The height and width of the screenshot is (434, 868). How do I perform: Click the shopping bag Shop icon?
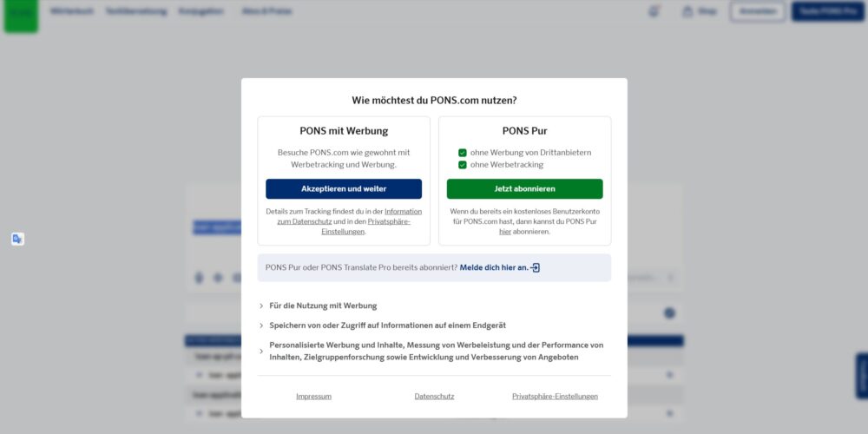(x=687, y=11)
